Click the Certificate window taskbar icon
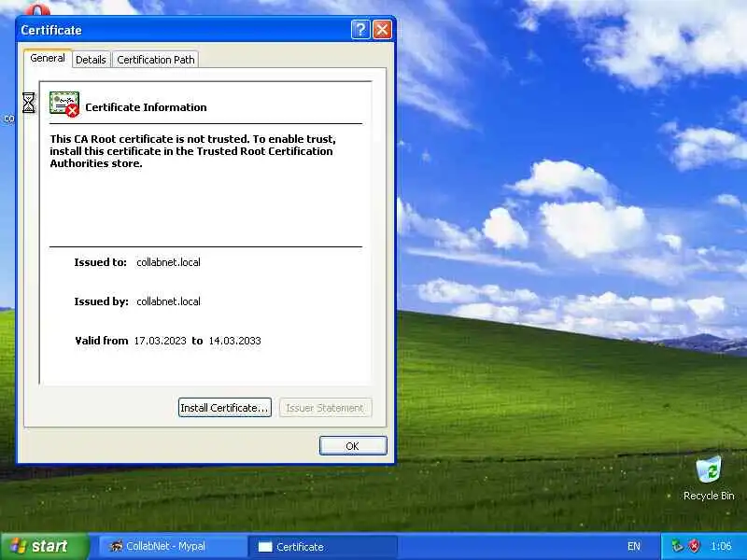 pyautogui.click(x=265, y=547)
